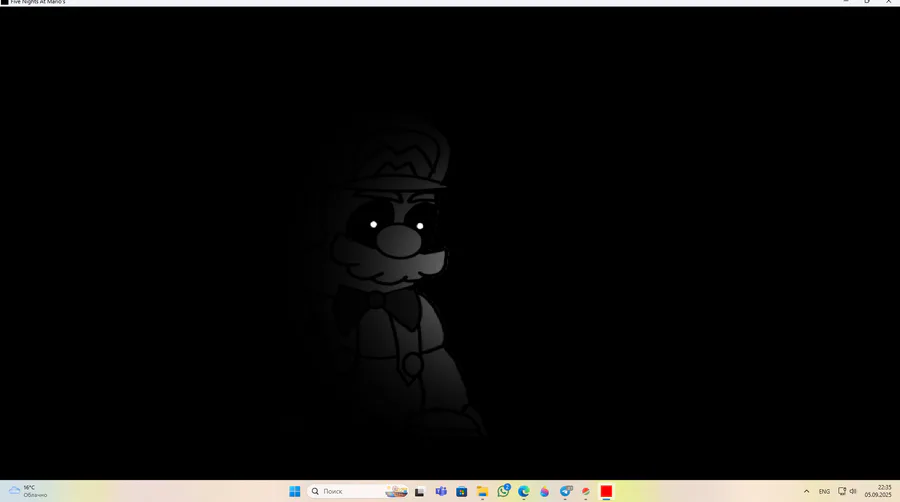Open the Windows Start menu
The width and height of the screenshot is (900, 502).
(x=294, y=491)
